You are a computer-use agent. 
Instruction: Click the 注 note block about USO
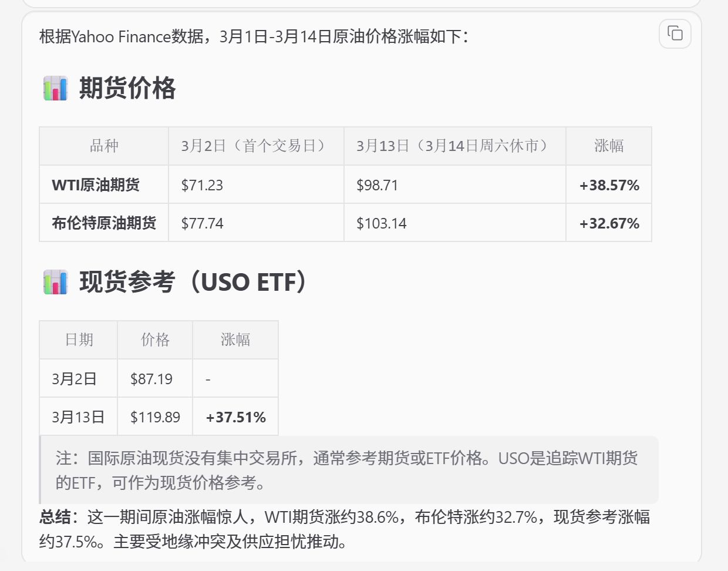346,470
